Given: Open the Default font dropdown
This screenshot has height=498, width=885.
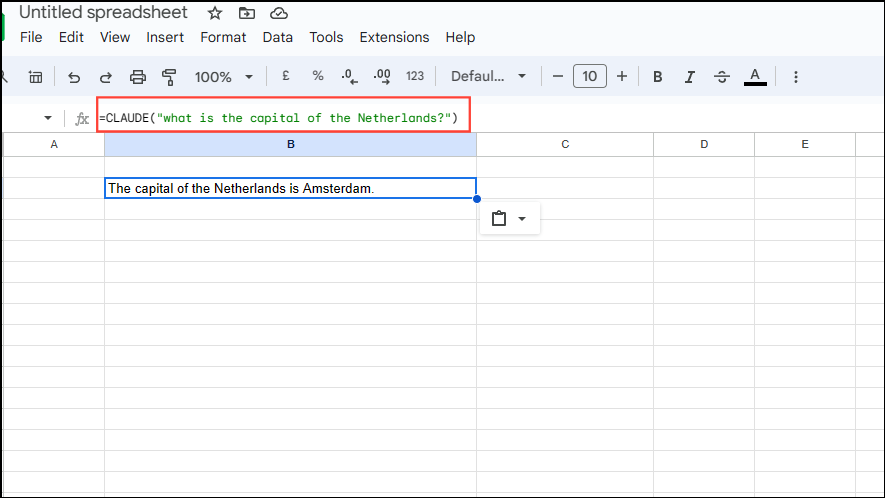Looking at the screenshot, I should [488, 76].
